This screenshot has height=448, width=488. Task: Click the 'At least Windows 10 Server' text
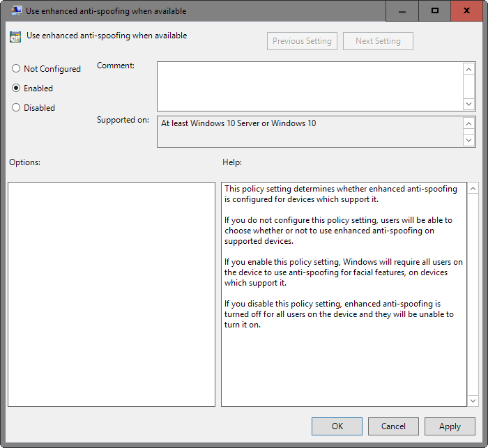(238, 123)
